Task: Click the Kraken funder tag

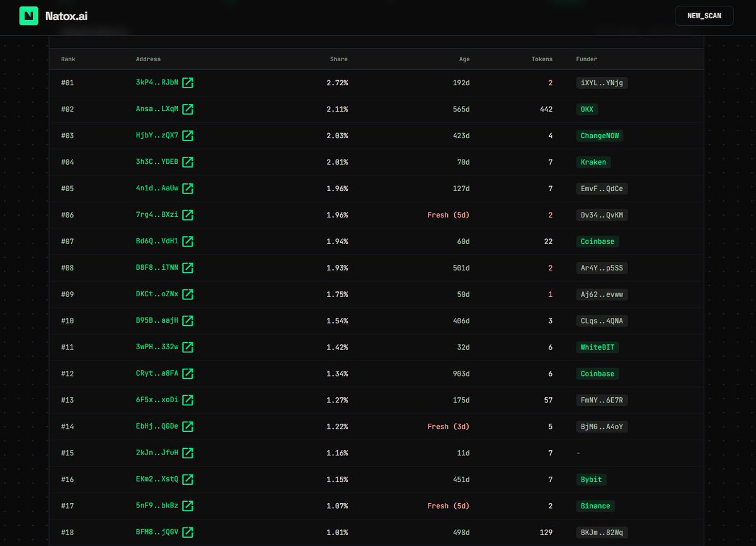Action: pyautogui.click(x=593, y=162)
